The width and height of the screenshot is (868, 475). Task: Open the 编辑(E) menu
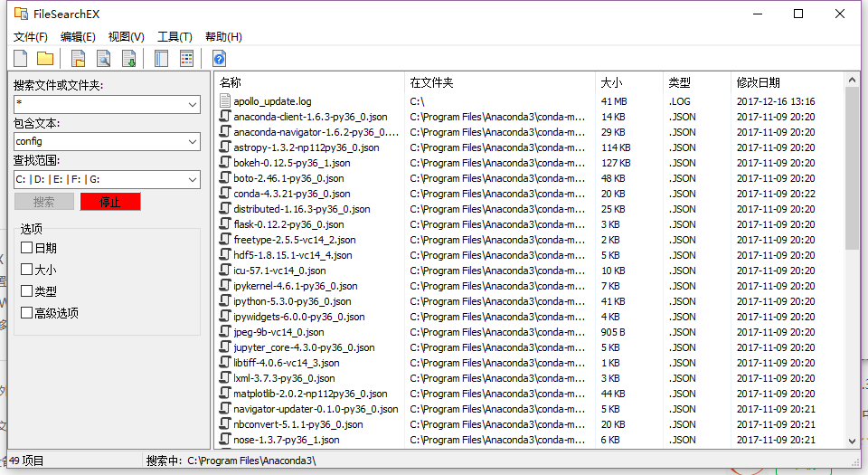click(78, 37)
